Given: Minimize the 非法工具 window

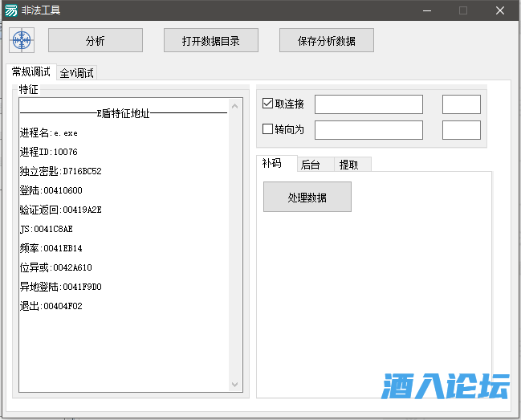Looking at the screenshot, I should click(425, 10).
